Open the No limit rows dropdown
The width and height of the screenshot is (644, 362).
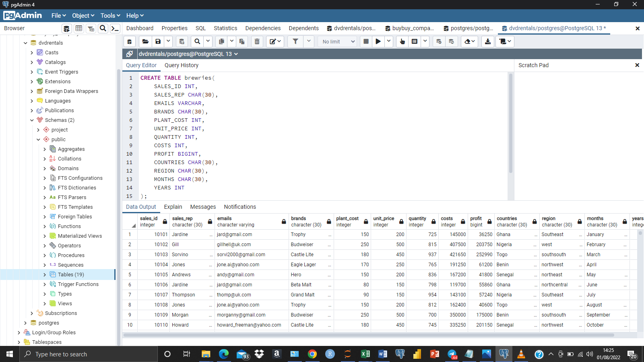point(337,41)
